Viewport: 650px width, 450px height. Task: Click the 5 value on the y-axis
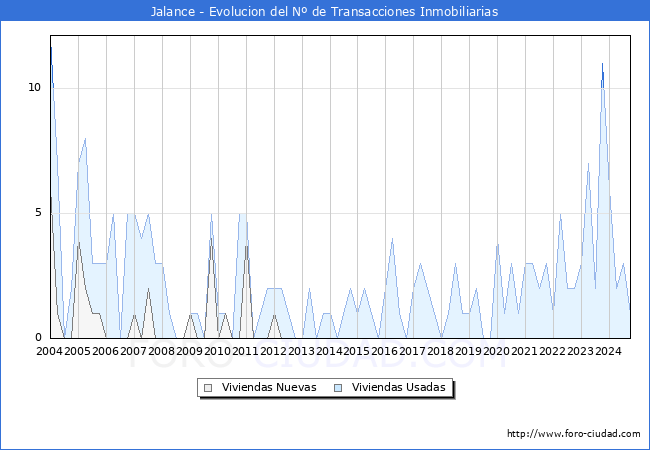pyautogui.click(x=37, y=213)
